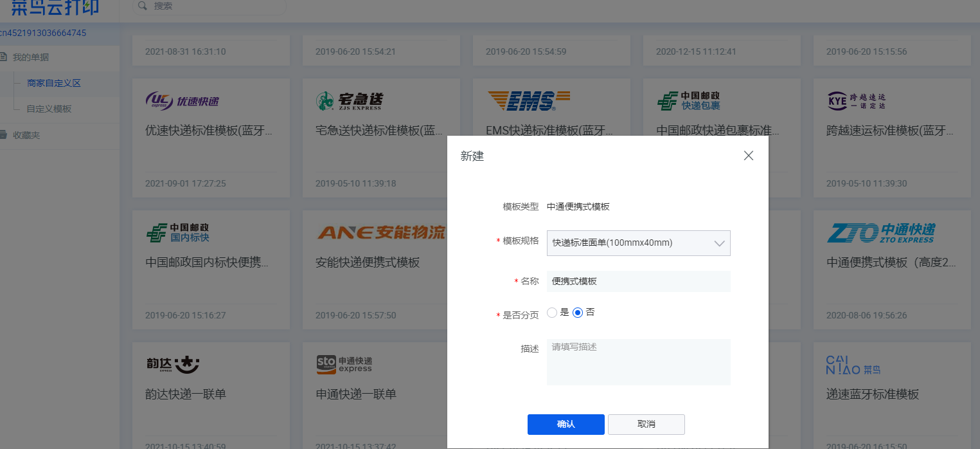
Task: Open the 递速蓝牙标准模板 card title
Action: click(873, 394)
